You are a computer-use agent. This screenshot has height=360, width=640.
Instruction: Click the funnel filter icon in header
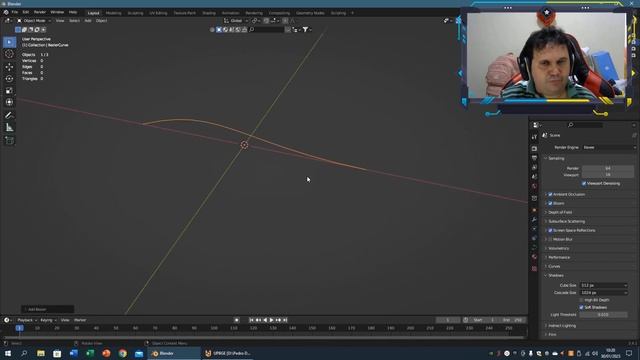coord(305,29)
